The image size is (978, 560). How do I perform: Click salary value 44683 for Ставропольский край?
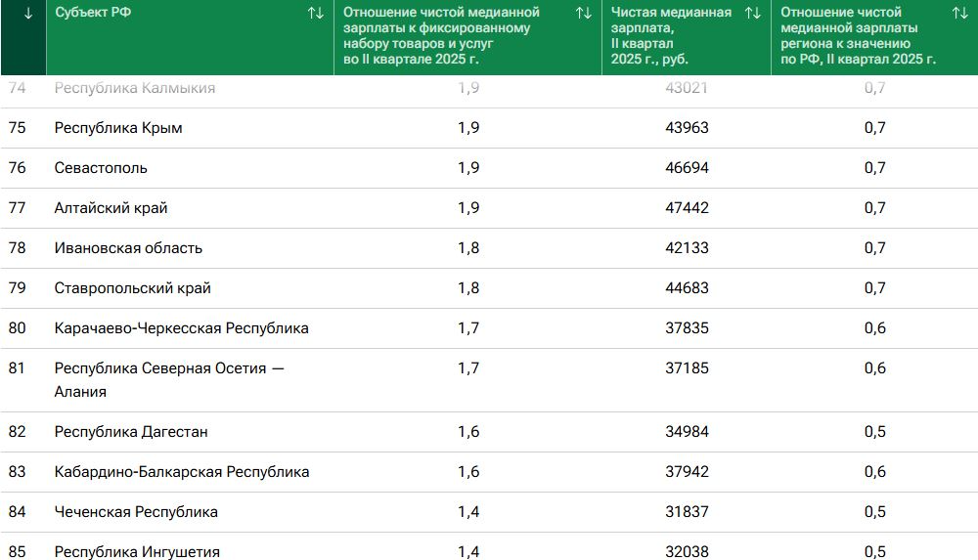[687, 288]
